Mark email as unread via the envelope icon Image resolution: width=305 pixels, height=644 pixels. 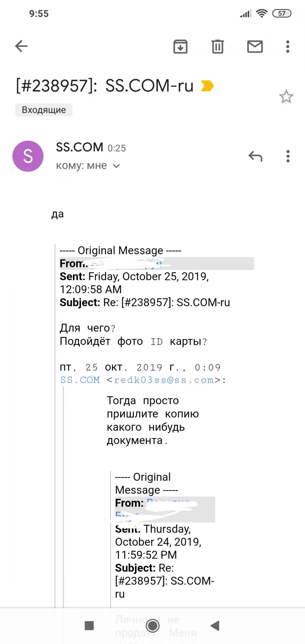[255, 46]
